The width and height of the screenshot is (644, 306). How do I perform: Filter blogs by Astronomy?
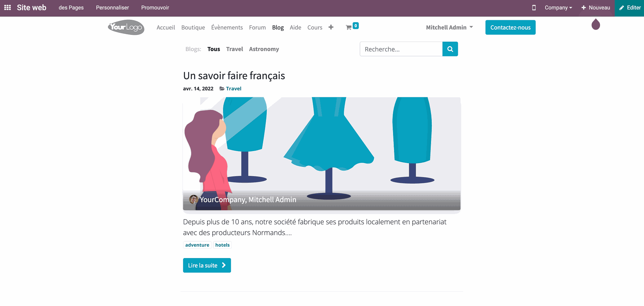click(x=264, y=49)
